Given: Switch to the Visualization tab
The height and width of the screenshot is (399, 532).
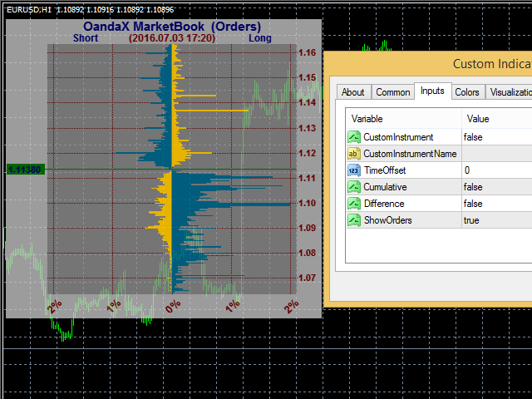Looking at the screenshot, I should coord(509,92).
